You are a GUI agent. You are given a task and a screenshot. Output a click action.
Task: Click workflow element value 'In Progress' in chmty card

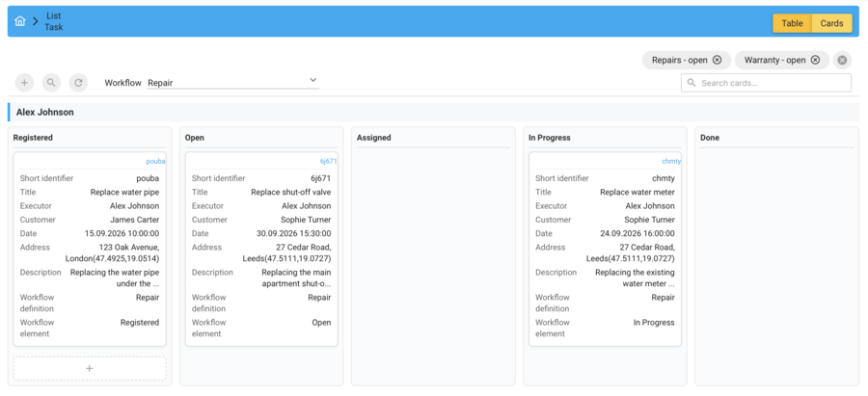654,323
